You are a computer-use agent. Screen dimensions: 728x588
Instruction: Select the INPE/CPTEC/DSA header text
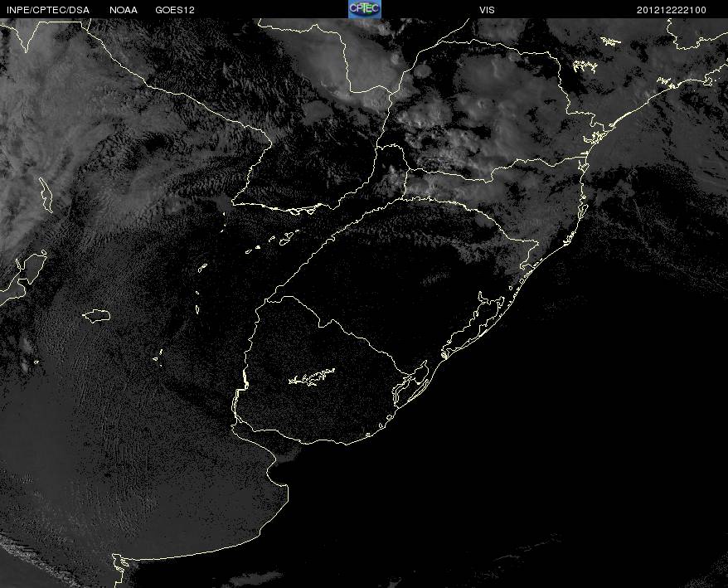pyautogui.click(x=48, y=10)
